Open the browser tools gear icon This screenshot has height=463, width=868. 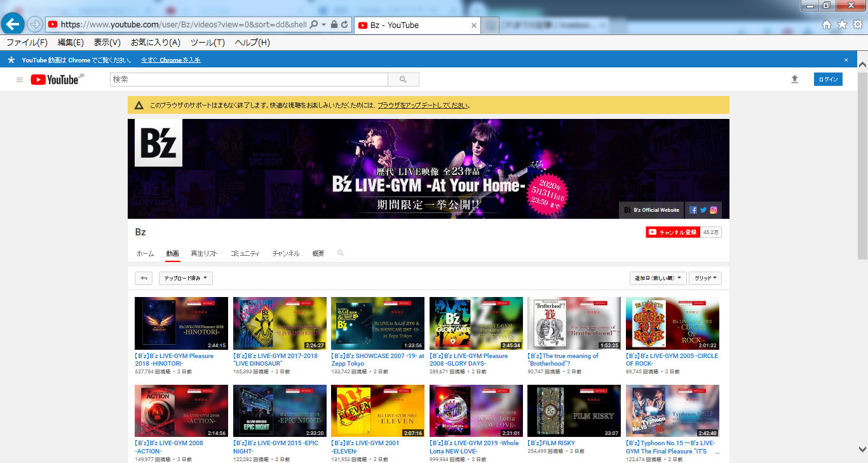[x=857, y=25]
